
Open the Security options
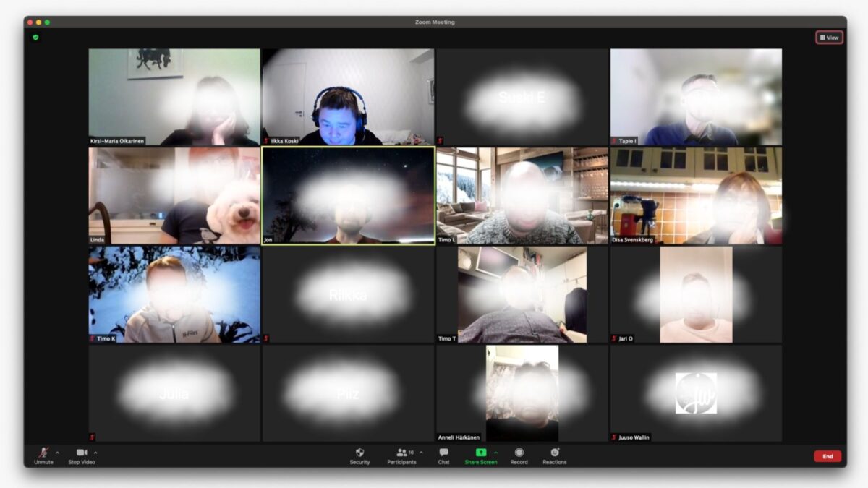pos(359,453)
